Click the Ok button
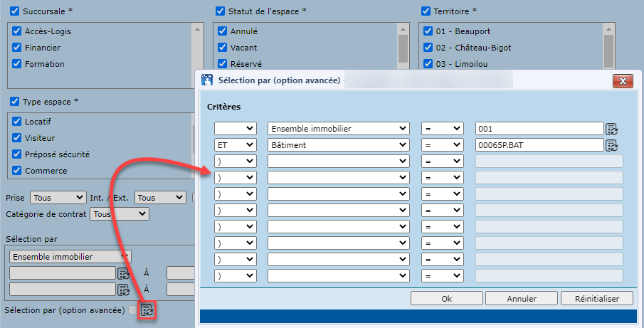The image size is (644, 328). (446, 299)
